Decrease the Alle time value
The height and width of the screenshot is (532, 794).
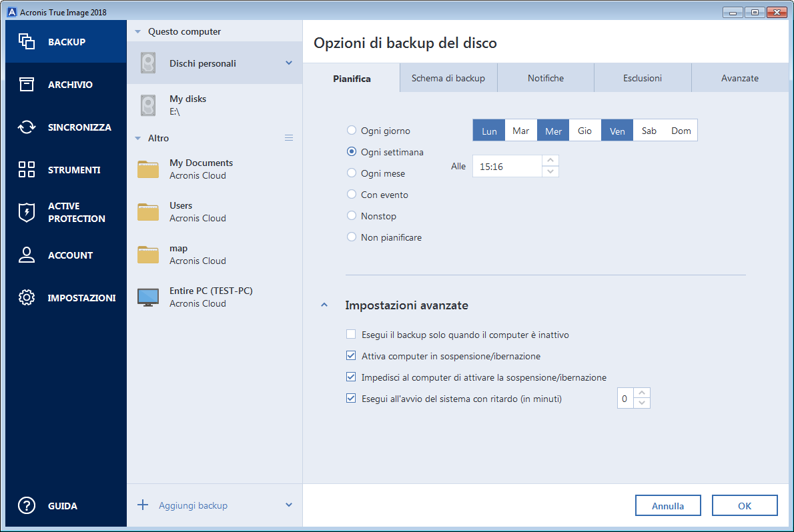[x=550, y=171]
